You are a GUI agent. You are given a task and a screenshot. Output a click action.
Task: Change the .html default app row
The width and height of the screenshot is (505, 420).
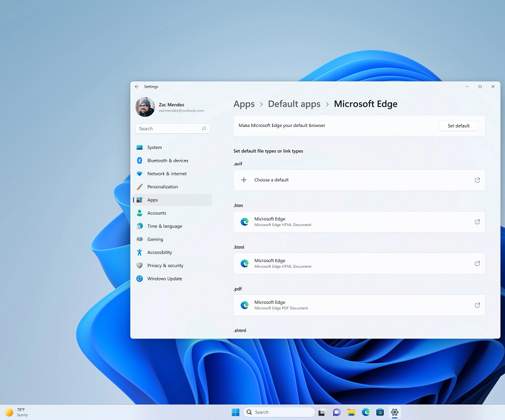(x=359, y=263)
